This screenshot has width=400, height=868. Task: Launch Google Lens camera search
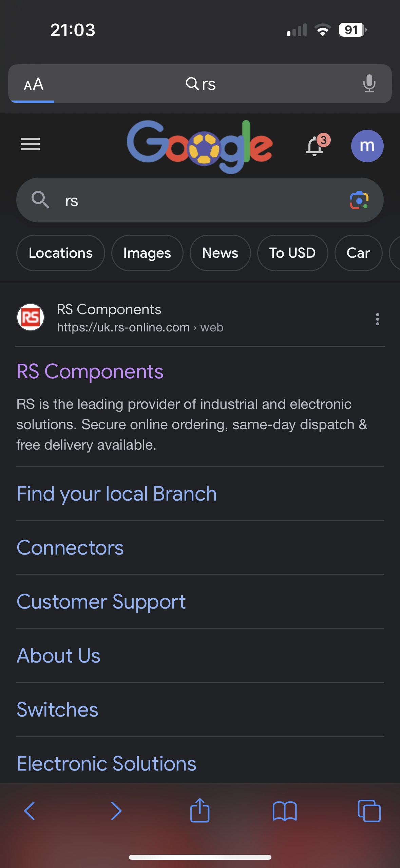359,200
